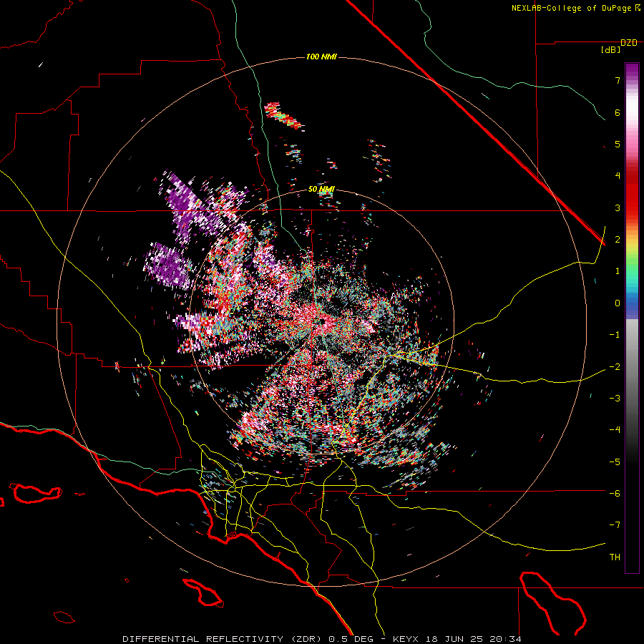
Task: Select the -1 scale value
Action: (615, 335)
